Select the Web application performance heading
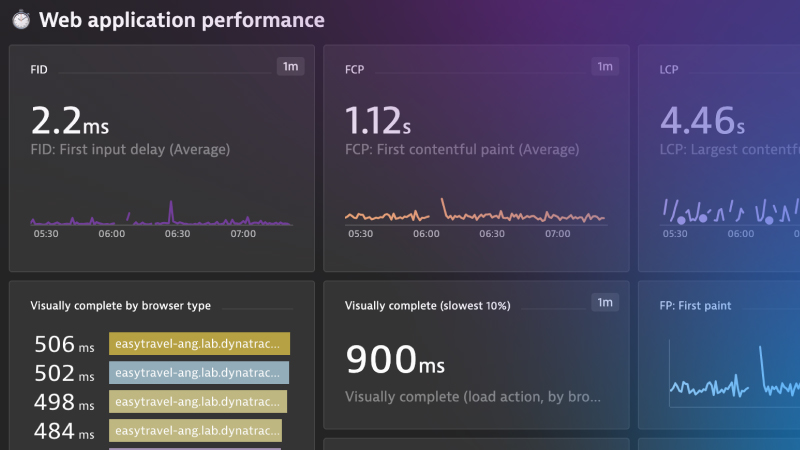The height and width of the screenshot is (450, 800). click(181, 20)
